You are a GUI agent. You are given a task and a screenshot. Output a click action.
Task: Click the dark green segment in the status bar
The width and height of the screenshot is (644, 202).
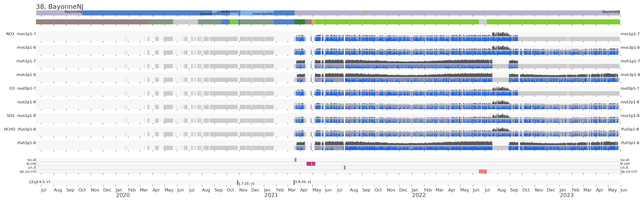(x=300, y=22)
